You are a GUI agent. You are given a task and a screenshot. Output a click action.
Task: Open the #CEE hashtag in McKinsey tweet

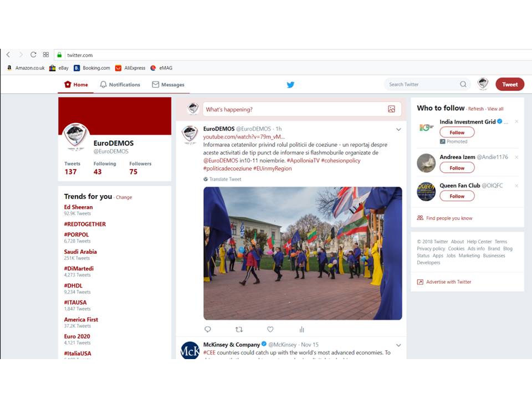click(209, 352)
